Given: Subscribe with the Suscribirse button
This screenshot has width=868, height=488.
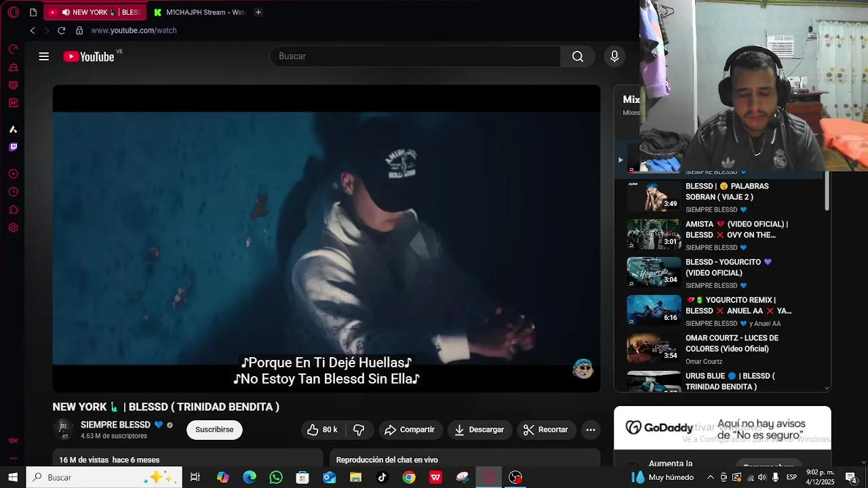Looking at the screenshot, I should tap(214, 430).
